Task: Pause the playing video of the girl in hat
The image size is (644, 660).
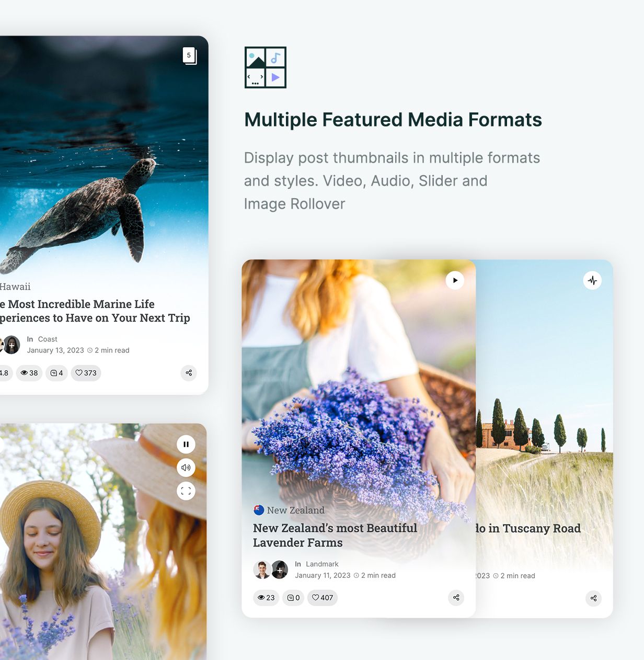Action: click(186, 444)
